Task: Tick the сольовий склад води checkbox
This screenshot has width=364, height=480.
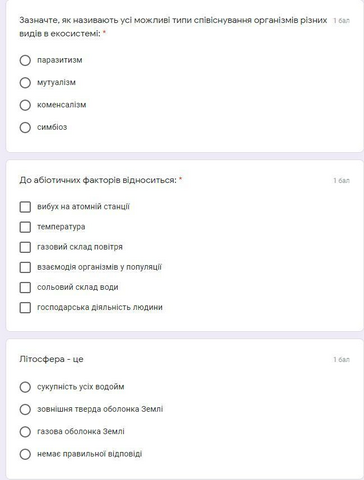Action: pos(25,287)
